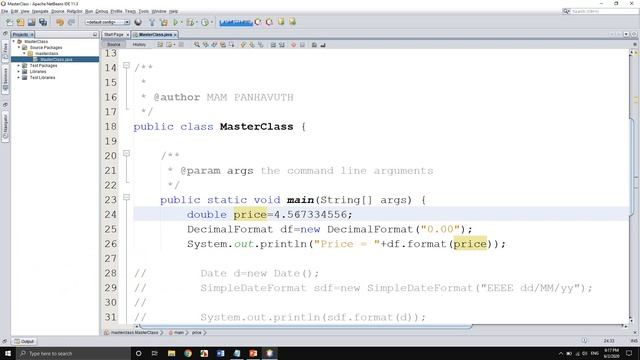Viewport: 640px width, 360px height.
Task: Click line number 26 in gutter
Action: (110, 244)
